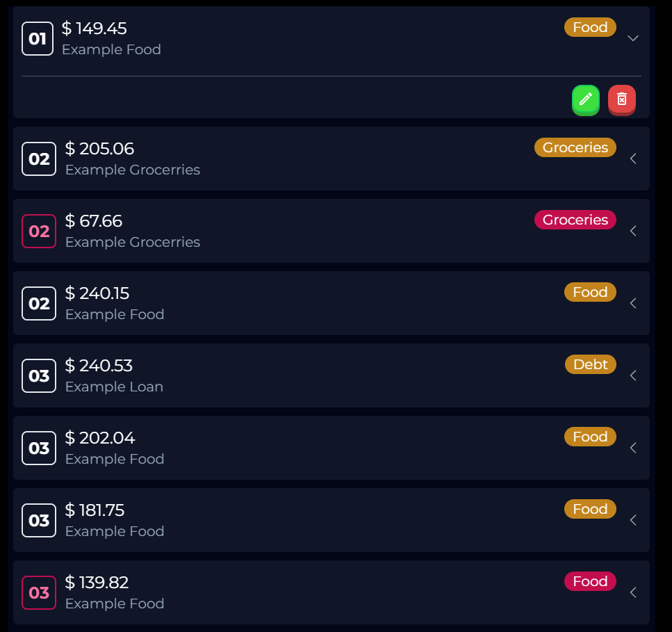Expand the $202.04 Food entry
This screenshot has height=632, width=672.
pos(632,448)
